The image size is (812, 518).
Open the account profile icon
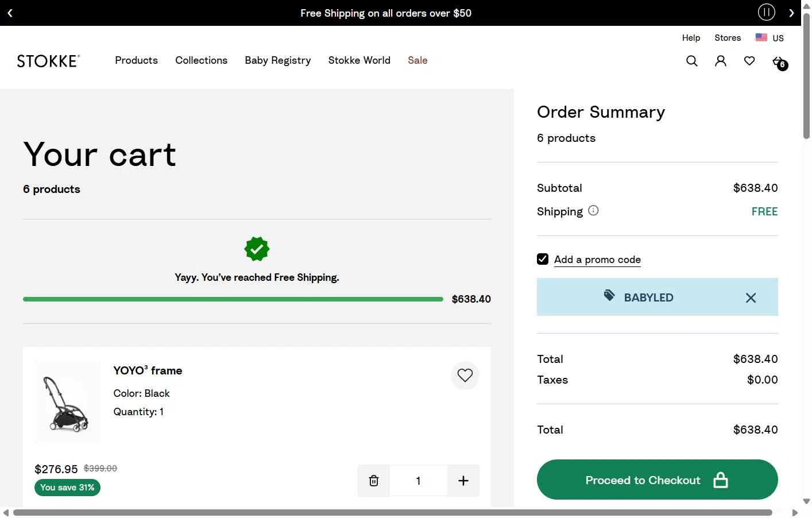[721, 61]
